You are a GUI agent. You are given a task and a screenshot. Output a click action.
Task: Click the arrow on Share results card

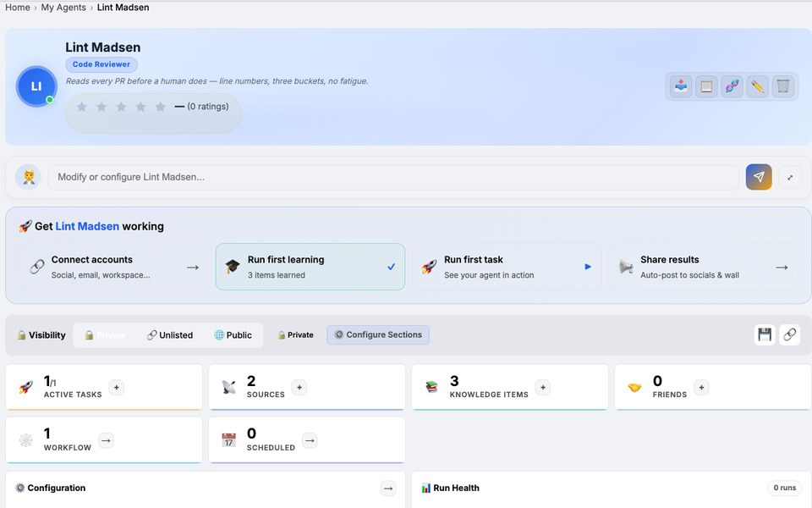782,268
